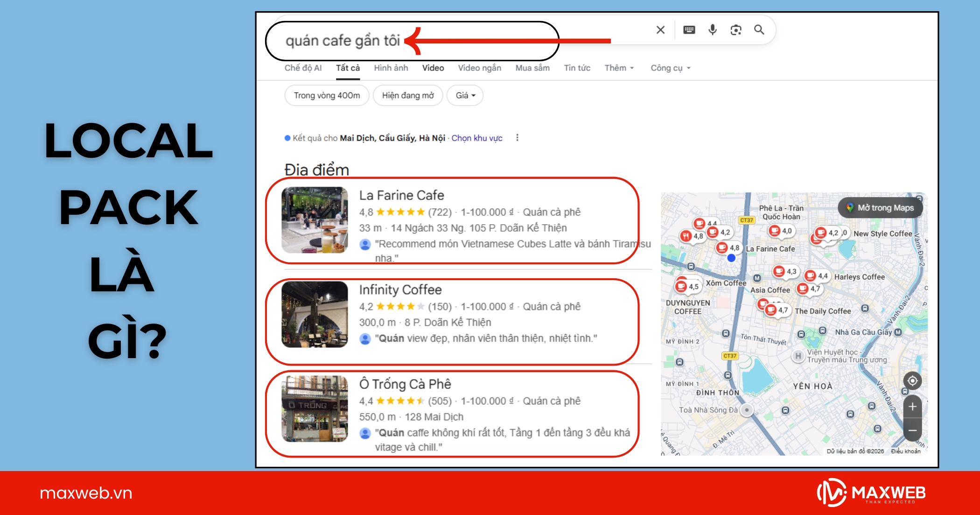Viewport: 980px width, 515px height.
Task: Switch to the 'Hình ảnh' tab
Action: [391, 68]
